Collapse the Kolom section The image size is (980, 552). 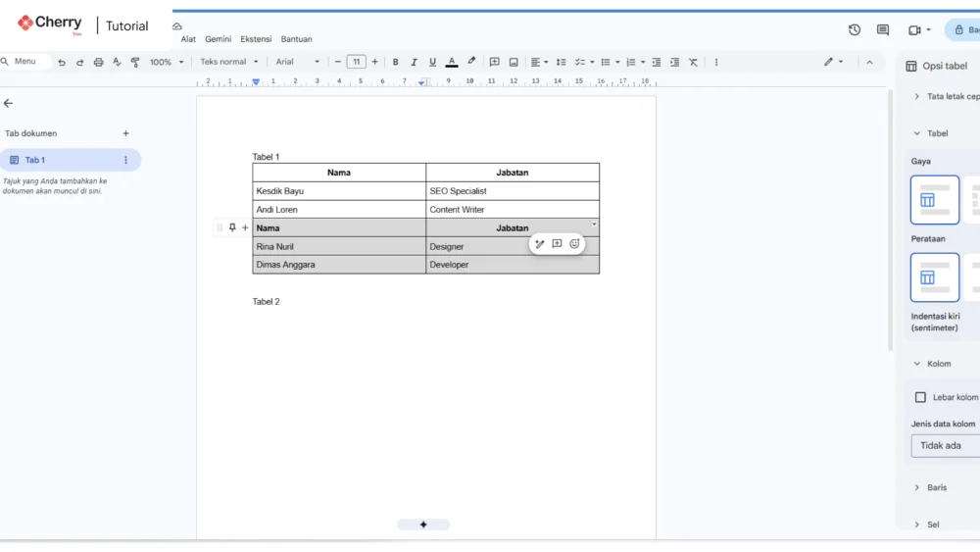(917, 363)
